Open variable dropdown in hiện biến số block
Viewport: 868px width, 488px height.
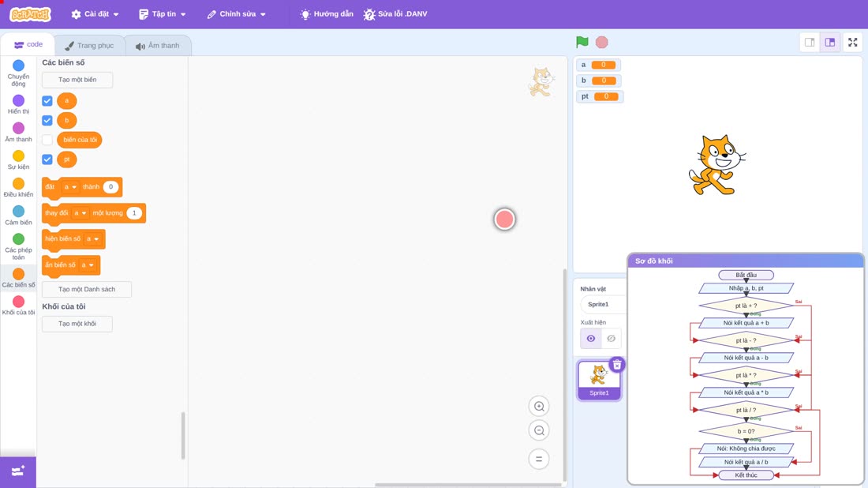click(92, 238)
